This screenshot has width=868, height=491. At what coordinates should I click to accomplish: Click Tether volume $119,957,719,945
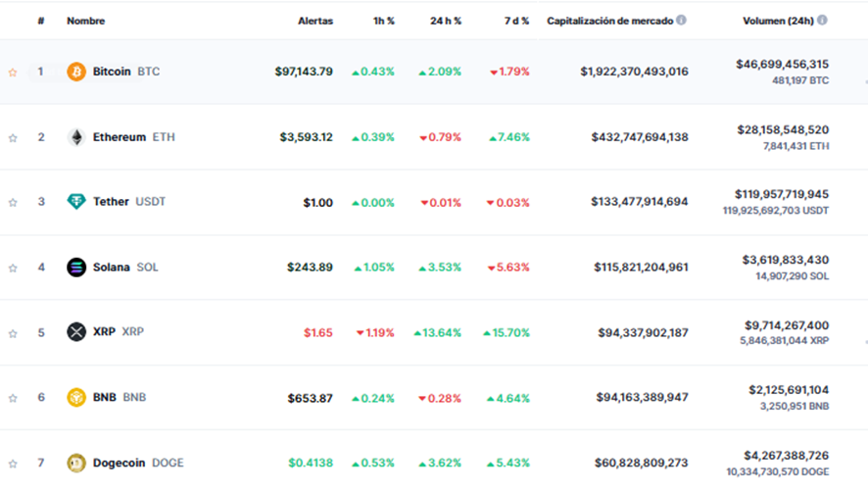(782, 194)
